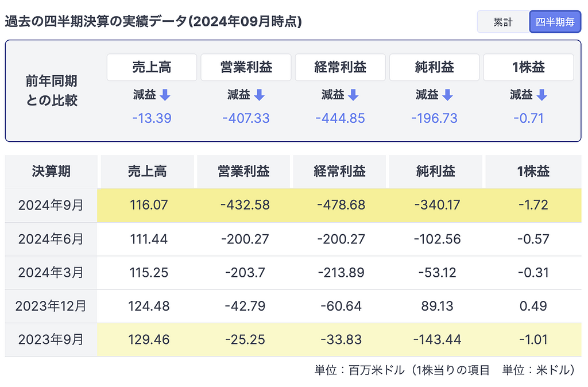Click the -196.73 net income difference value
This screenshot has width=588, height=387.
click(x=434, y=119)
